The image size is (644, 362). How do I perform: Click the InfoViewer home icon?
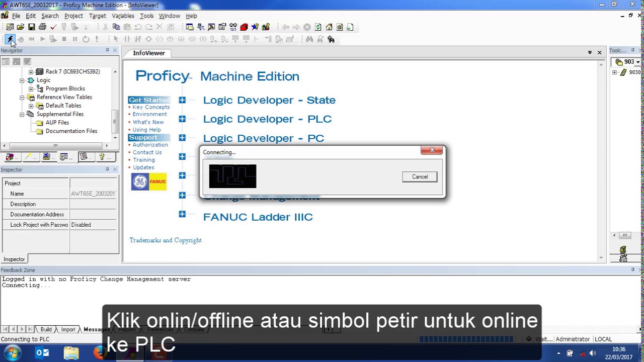[329, 27]
